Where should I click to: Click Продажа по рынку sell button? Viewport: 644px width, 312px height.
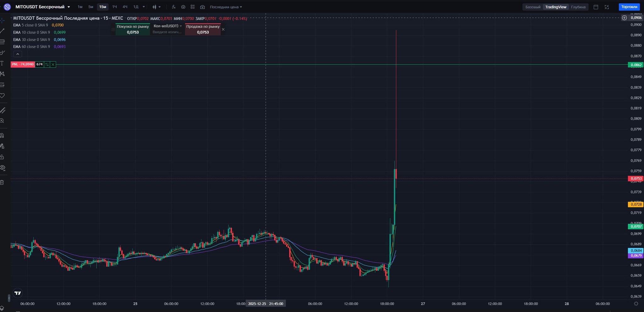pos(203,29)
